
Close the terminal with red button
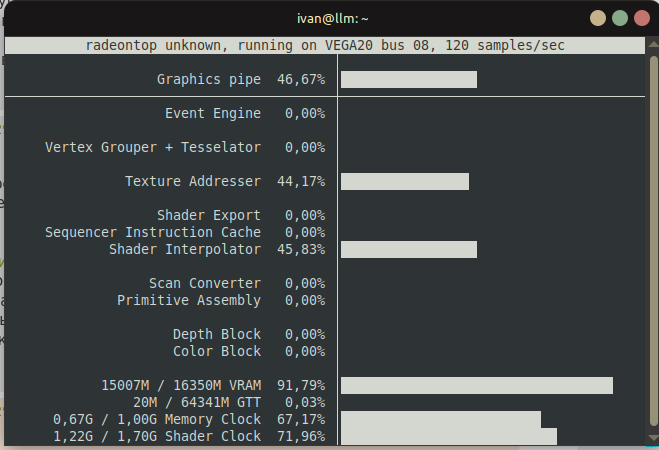coord(642,18)
